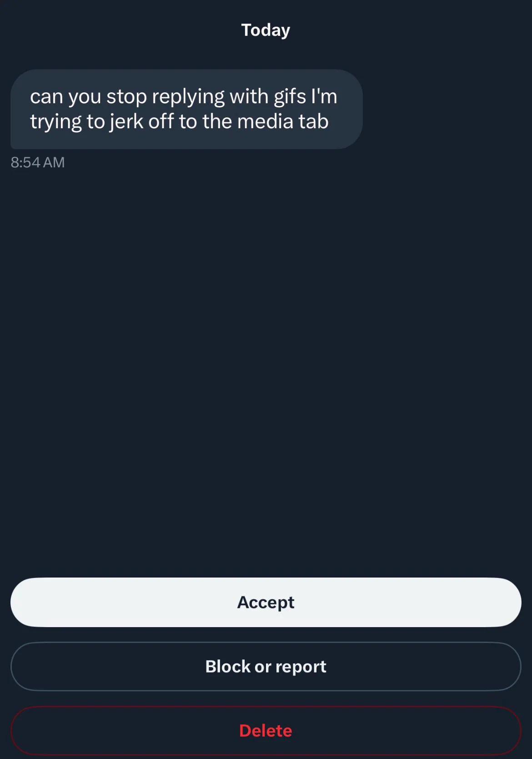This screenshot has height=759, width=532.
Task: Tap the 8:54 AM timestamp
Action: coord(38,162)
